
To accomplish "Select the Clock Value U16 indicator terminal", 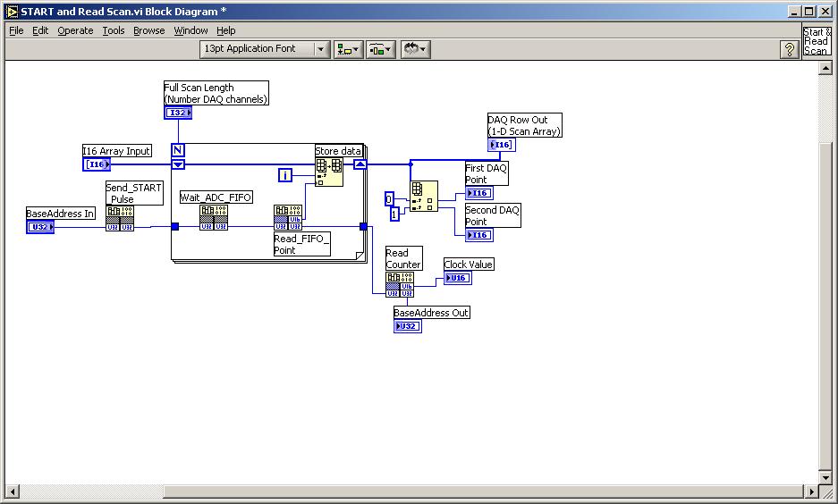I will point(457,278).
